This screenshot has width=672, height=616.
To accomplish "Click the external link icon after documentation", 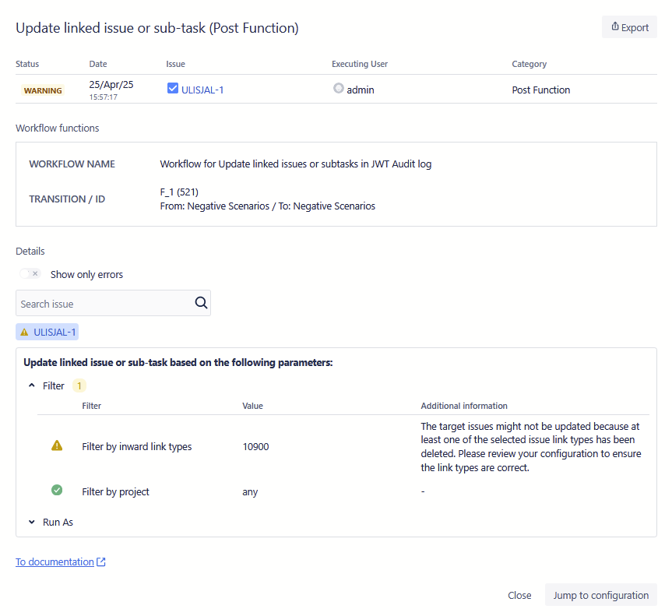I will click(x=101, y=562).
